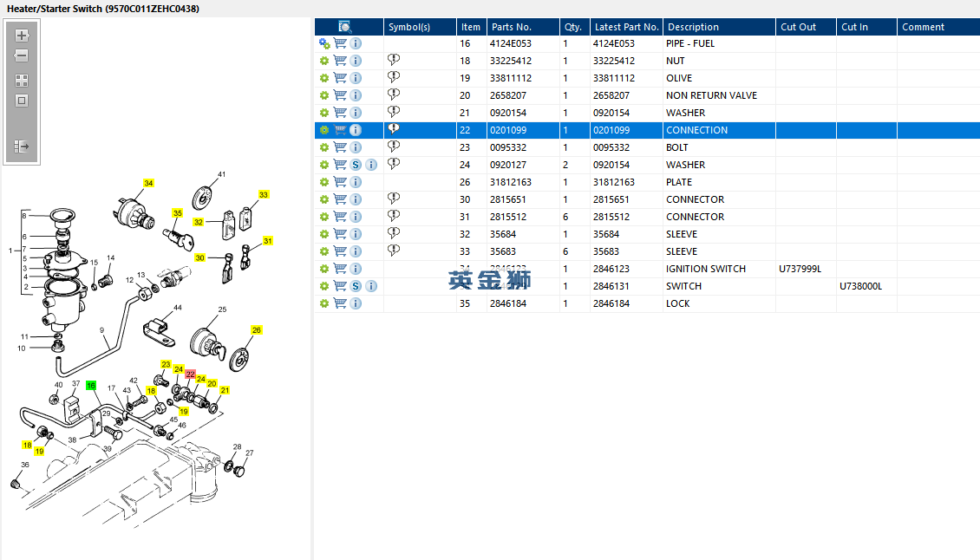Open info icon on item 24 WASHER row
This screenshot has height=560, width=980.
(x=371, y=165)
